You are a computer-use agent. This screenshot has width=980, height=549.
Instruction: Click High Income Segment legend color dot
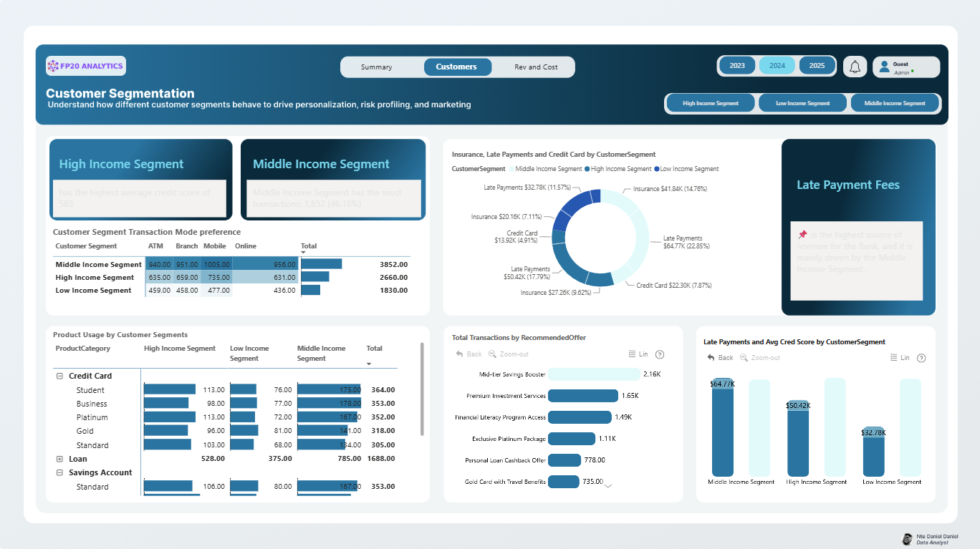(587, 169)
